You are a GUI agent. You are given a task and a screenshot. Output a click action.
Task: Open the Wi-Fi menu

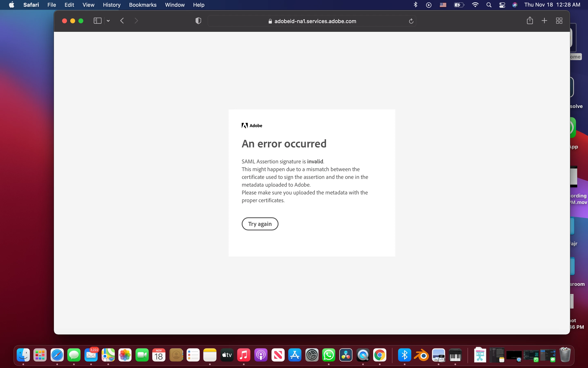coord(475,5)
